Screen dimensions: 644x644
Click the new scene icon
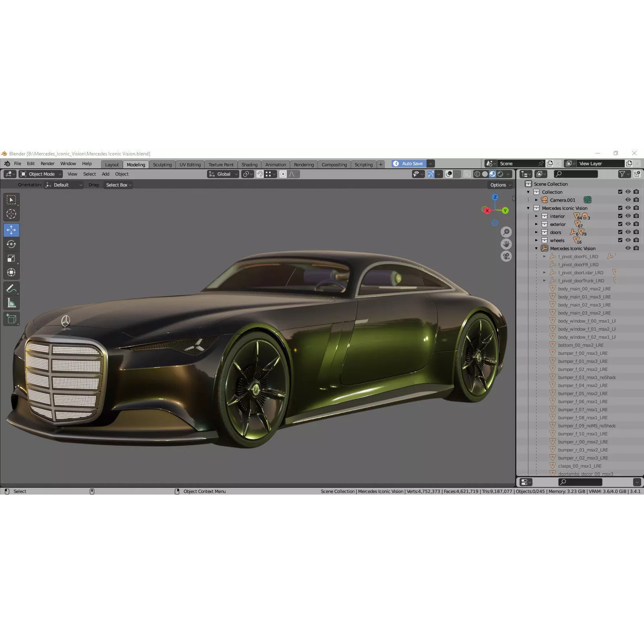550,164
